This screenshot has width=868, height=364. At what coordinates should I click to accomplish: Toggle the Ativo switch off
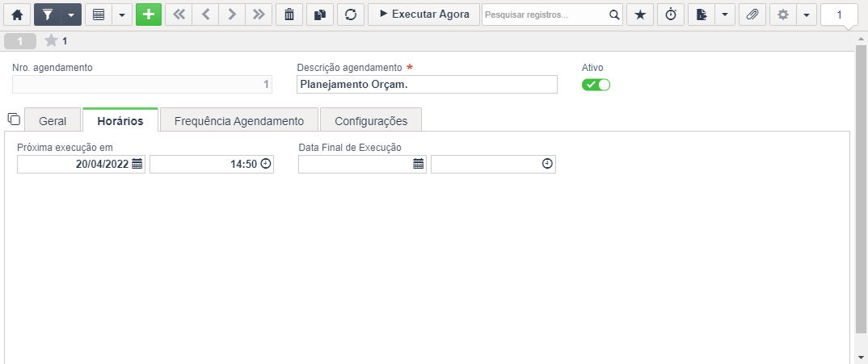click(x=596, y=85)
